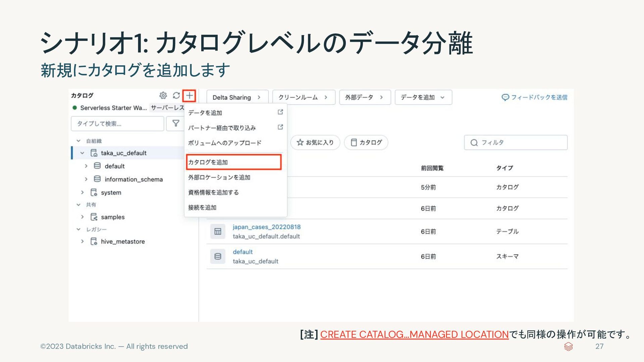The height and width of the screenshot is (362, 644).
Task: Open CREATE CATALOG...MANAGED LOCATION link
Action: tap(415, 334)
